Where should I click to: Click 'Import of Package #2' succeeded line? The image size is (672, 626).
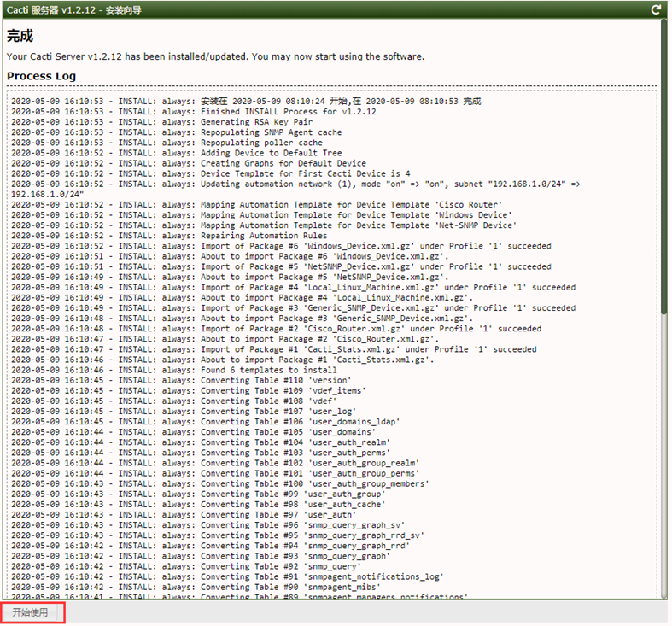pyautogui.click(x=277, y=329)
